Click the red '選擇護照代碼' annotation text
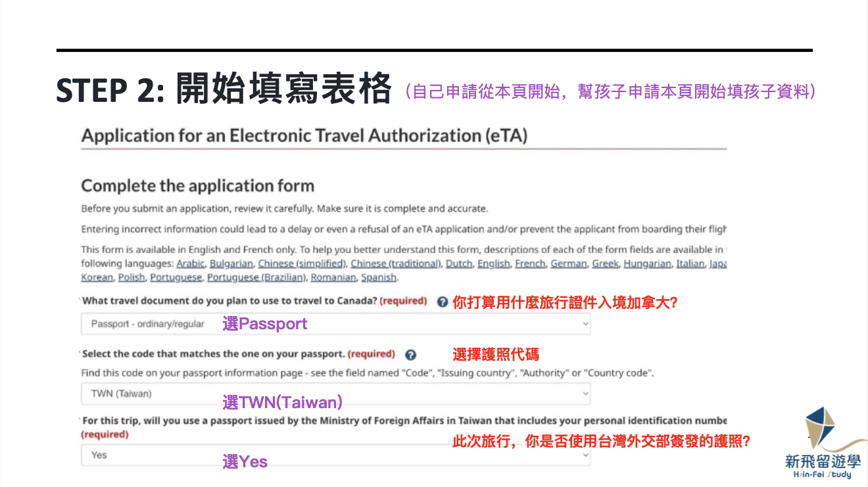The image size is (868, 487). 496,355
